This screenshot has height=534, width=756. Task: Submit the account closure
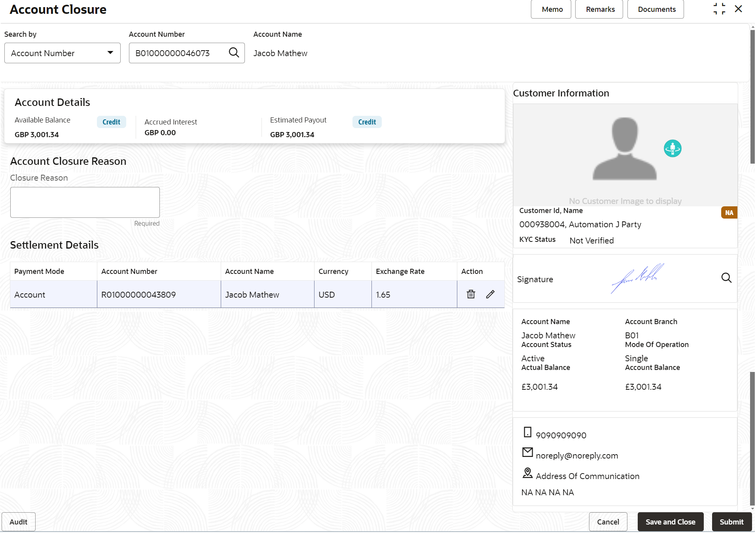(x=731, y=522)
